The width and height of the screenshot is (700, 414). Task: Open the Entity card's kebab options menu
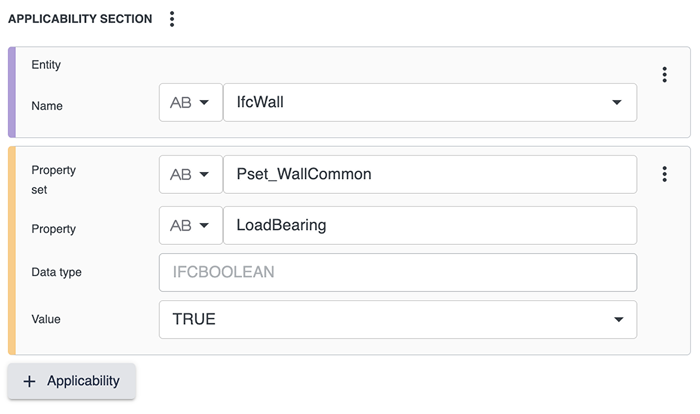(x=664, y=75)
